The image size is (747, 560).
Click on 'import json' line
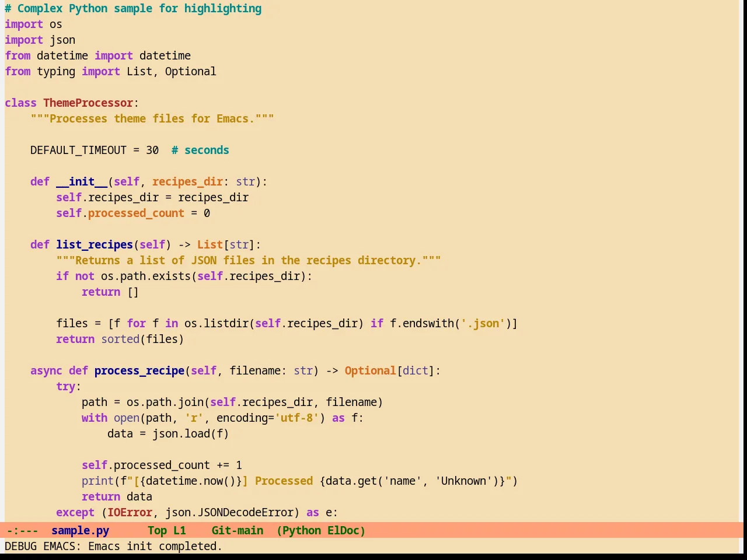[40, 40]
